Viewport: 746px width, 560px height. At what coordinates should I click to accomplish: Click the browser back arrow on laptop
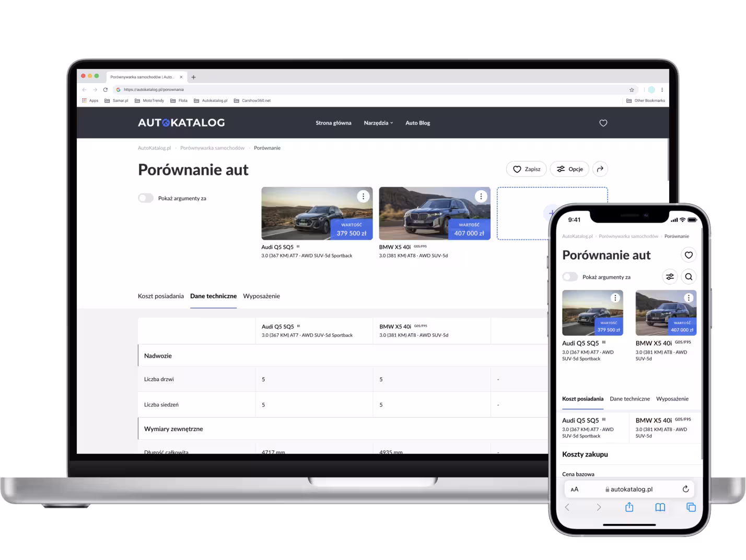point(85,89)
